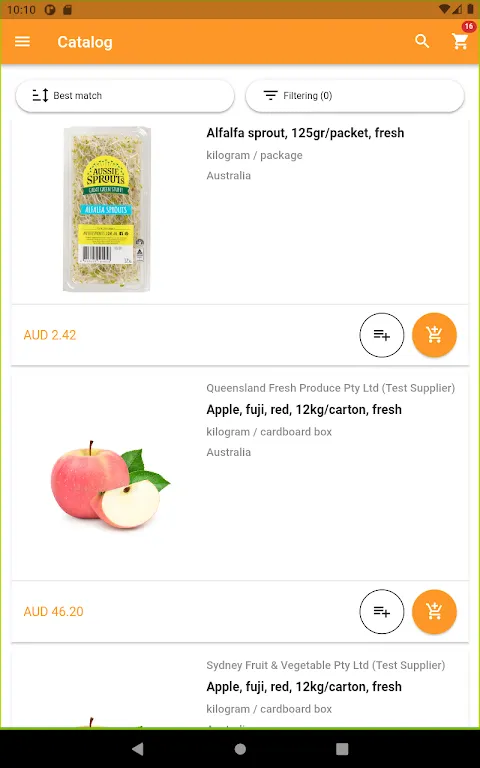
Task: View the Alfalfa sprouts product image
Action: 106,209
